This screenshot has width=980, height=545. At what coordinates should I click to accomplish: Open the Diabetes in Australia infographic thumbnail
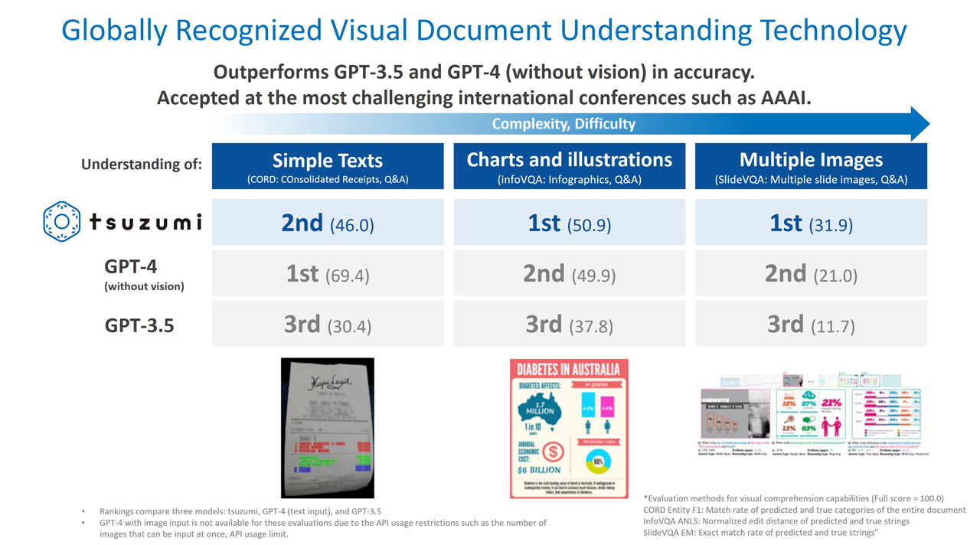(x=570, y=429)
